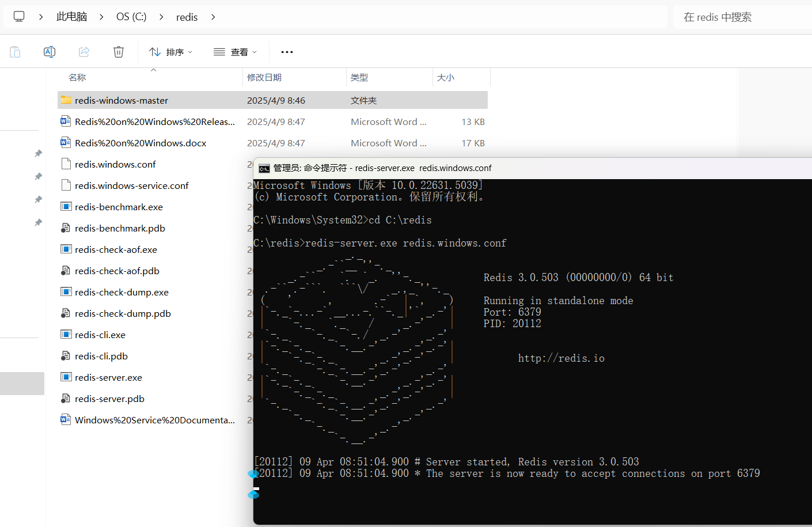
Task: Select 此电脑 in the breadcrumb path
Action: tap(72, 17)
